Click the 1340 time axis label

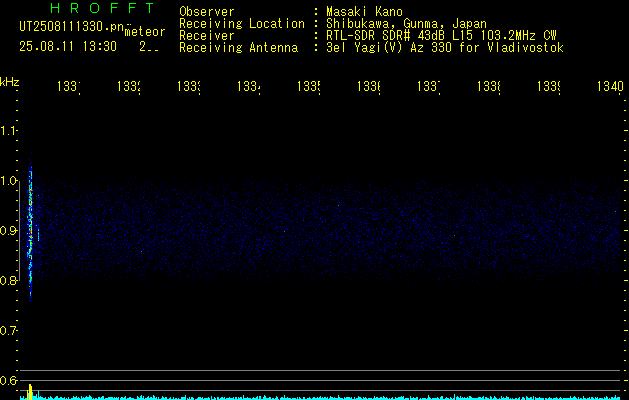pos(610,86)
